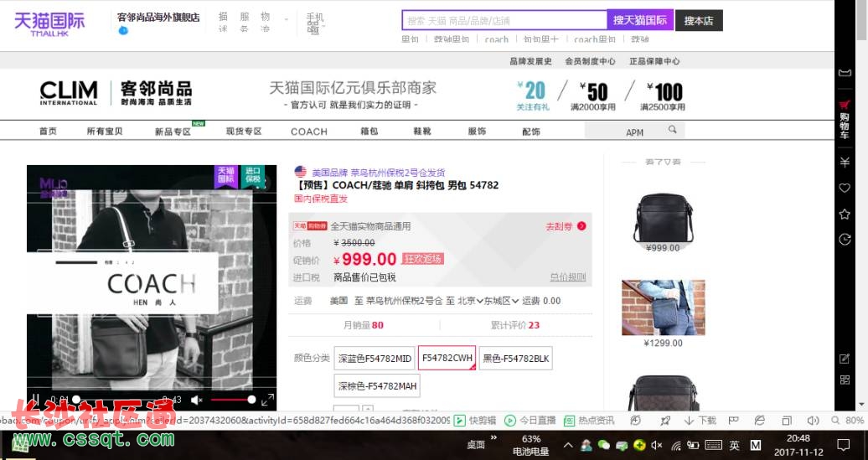Open the 现货专区 in-stock tab
The image size is (868, 460).
click(244, 132)
